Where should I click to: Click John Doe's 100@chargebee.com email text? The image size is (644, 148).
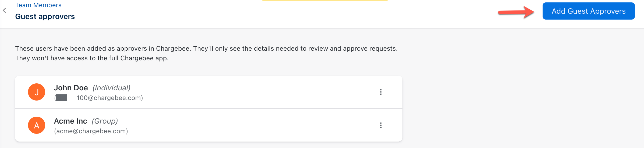coord(109,98)
